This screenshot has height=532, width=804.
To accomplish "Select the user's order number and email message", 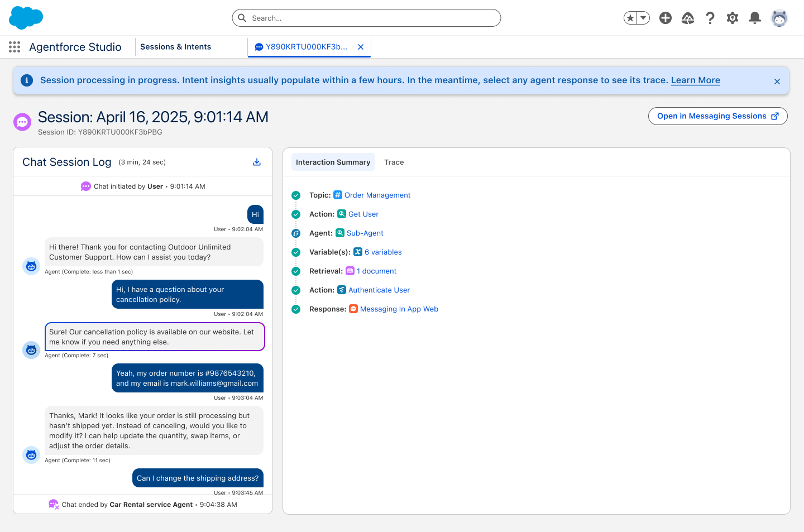I will point(188,378).
